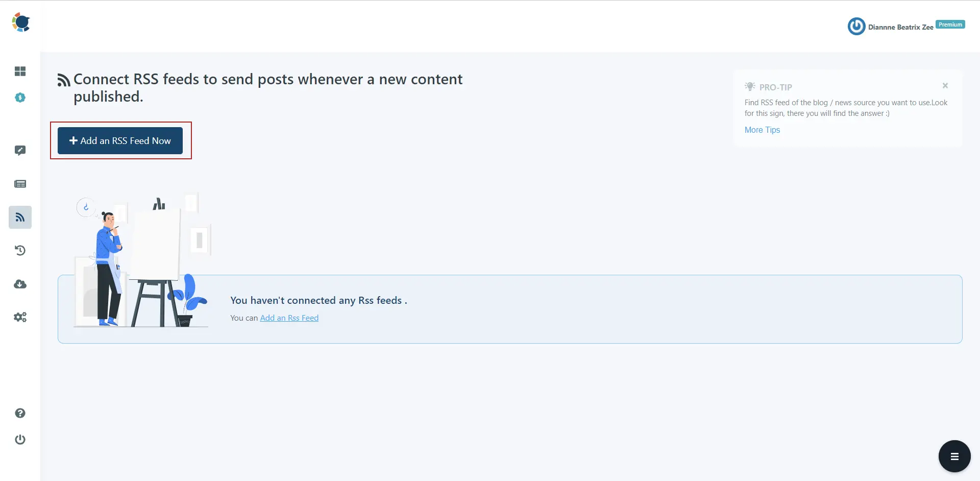This screenshot has width=980, height=481.
Task: Open the compose post tool in sidebar
Action: point(20,150)
